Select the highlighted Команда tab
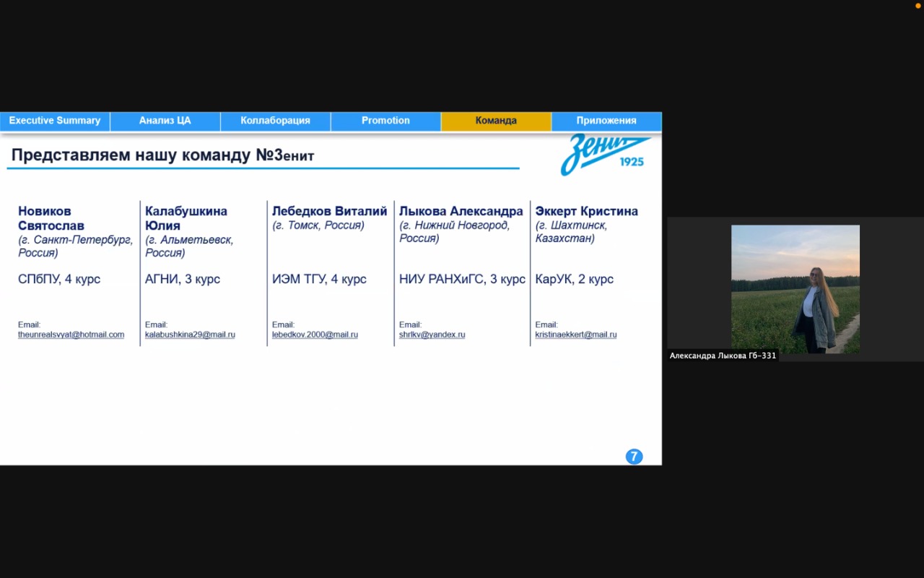924x578 pixels. tap(496, 121)
